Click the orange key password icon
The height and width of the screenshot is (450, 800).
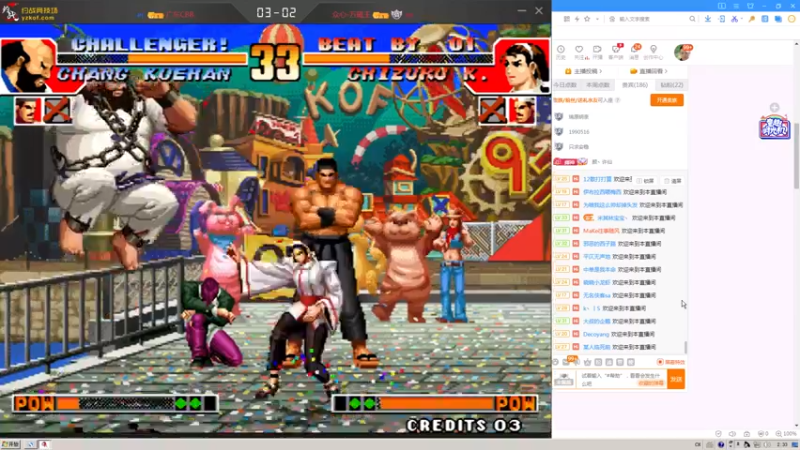coord(752,19)
